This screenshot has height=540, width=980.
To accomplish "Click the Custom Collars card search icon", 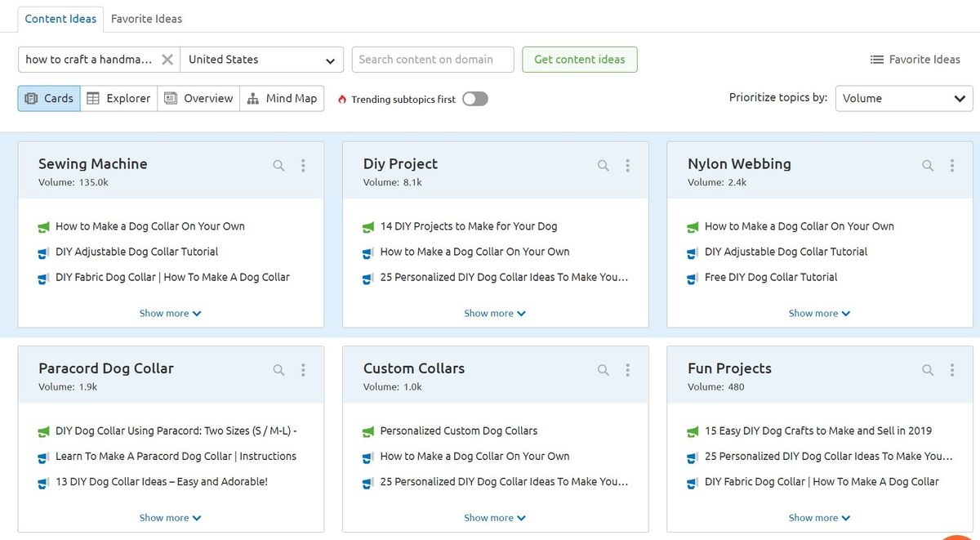I will [x=604, y=370].
